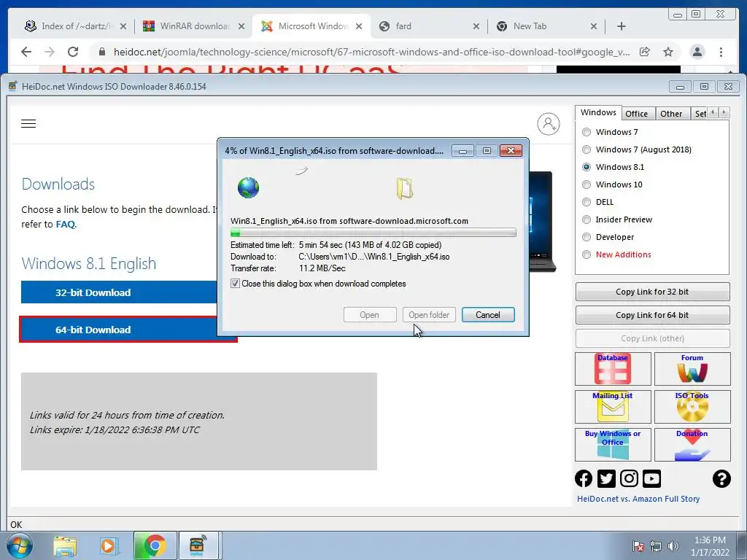Open the Forum tile
Image resolution: width=747 pixels, height=560 pixels.
point(692,369)
